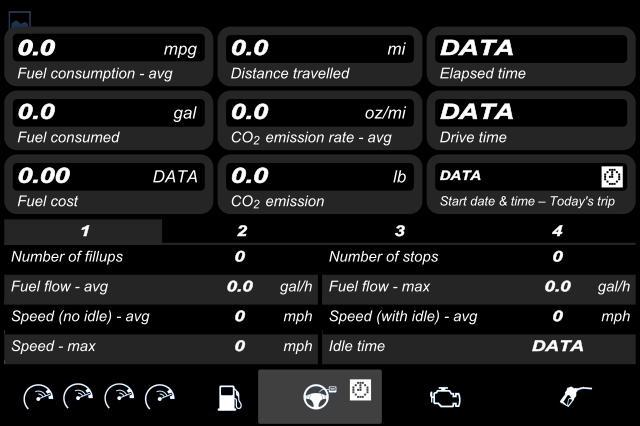
Task: Select the steering wheel trip icon
Action: tap(320, 396)
